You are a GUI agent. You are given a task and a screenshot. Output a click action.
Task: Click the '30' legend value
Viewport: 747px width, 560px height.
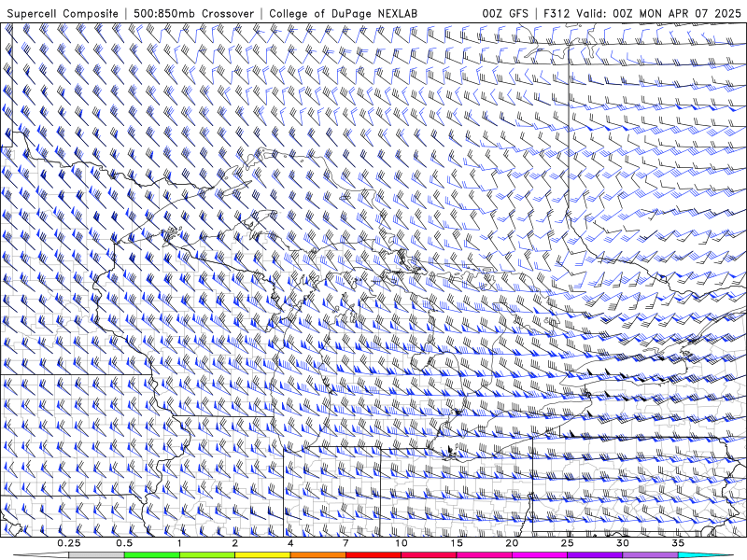(623, 543)
